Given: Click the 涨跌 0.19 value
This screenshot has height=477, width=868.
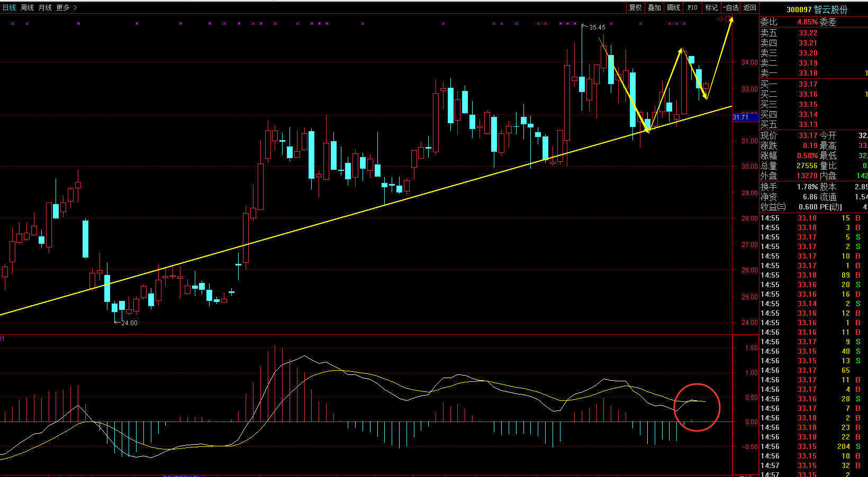Looking at the screenshot, I should (x=810, y=145).
